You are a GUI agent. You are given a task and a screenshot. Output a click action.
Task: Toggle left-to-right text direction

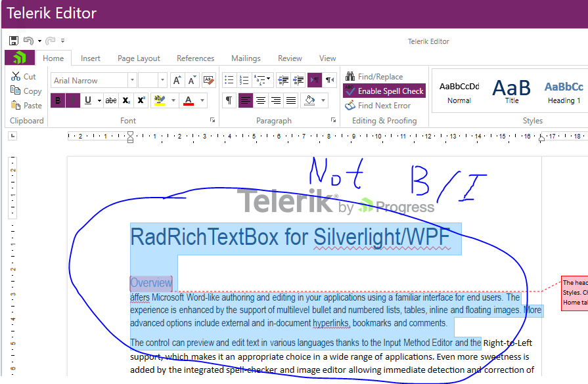click(315, 80)
